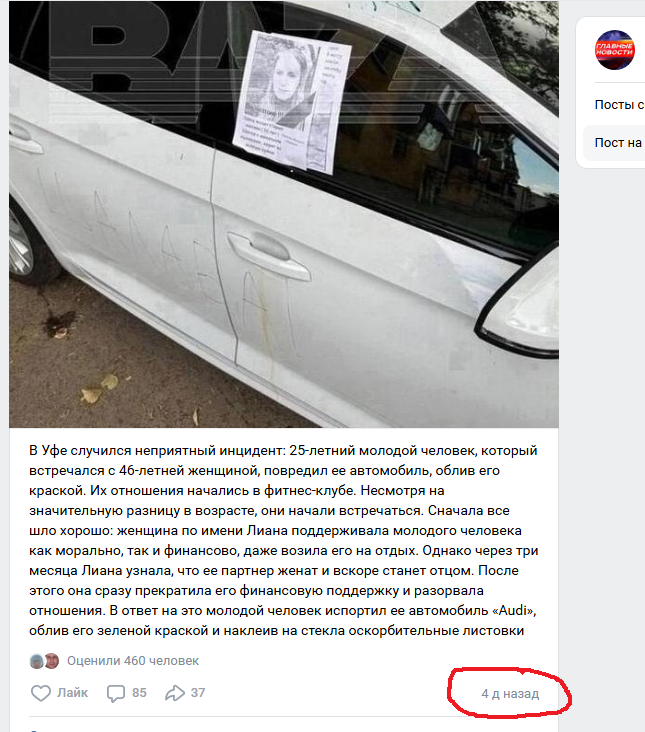This screenshot has width=645, height=732.
Task: Click the car side mirror in the photo
Action: point(519,303)
